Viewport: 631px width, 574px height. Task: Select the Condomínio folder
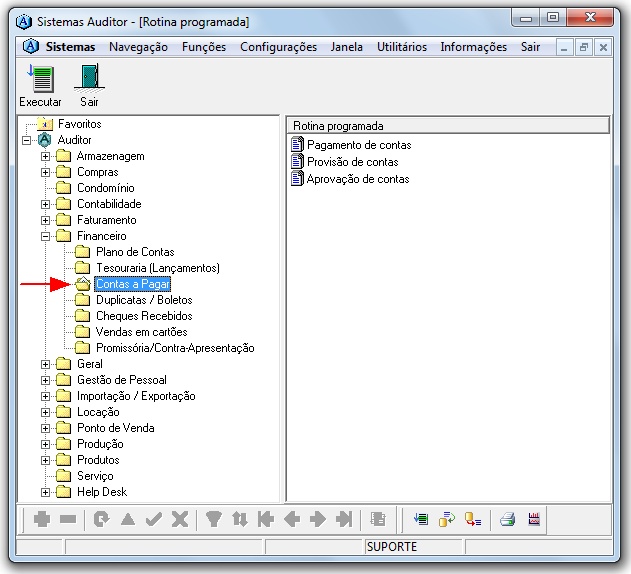pos(105,188)
